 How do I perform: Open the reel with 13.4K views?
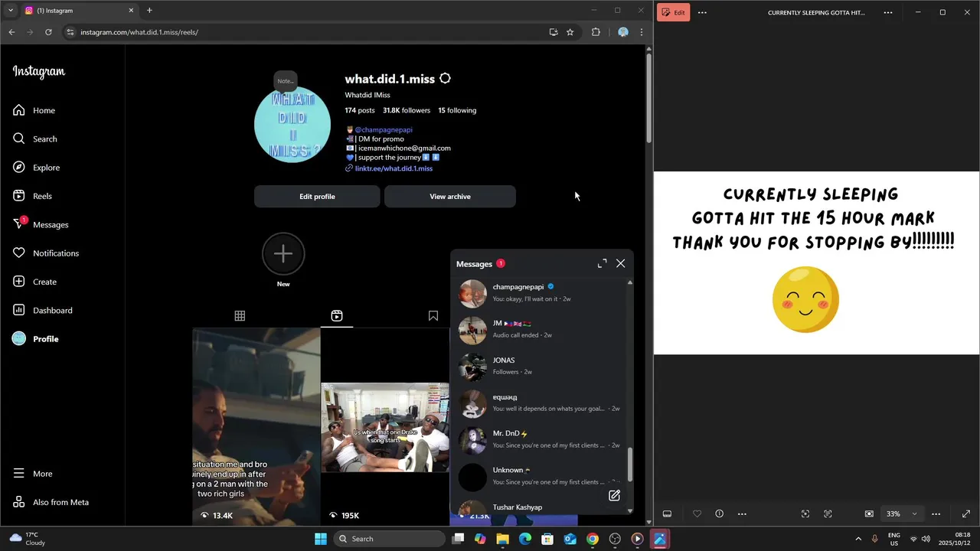point(256,427)
